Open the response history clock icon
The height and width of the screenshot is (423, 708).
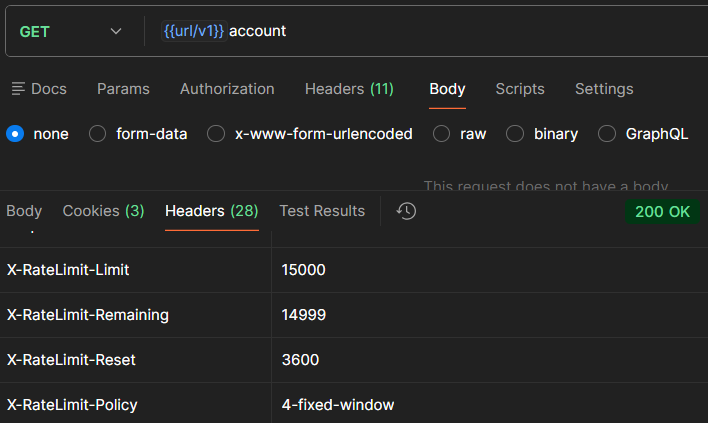pos(406,211)
